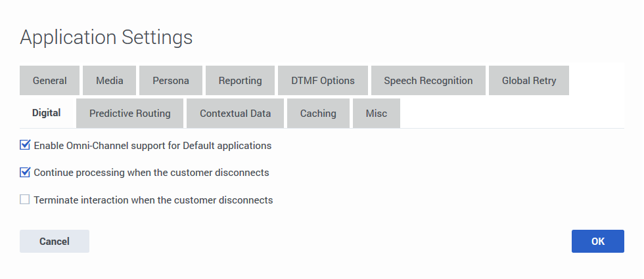The image size is (644, 279).
Task: Switch to Speech Recognition tab
Action: coord(428,80)
